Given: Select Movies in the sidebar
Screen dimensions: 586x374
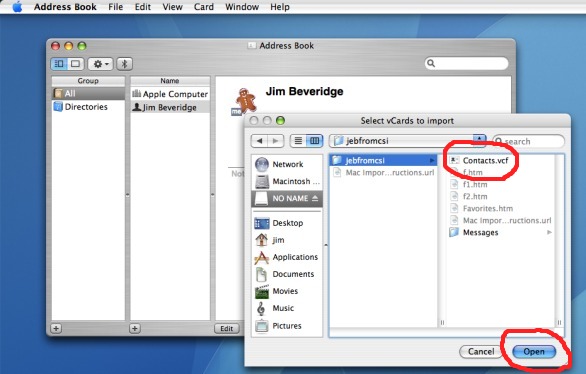Looking at the screenshot, I should point(287,291).
